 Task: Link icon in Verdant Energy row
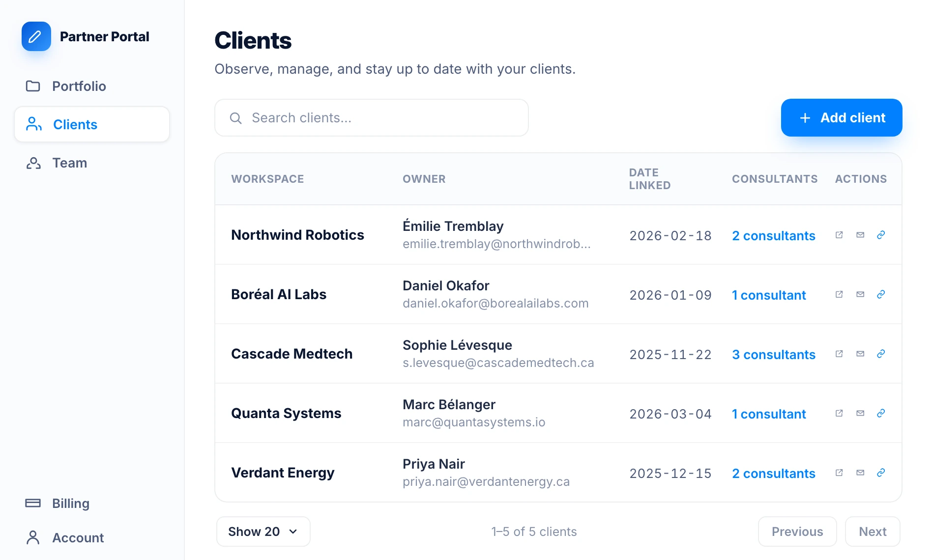881,473
